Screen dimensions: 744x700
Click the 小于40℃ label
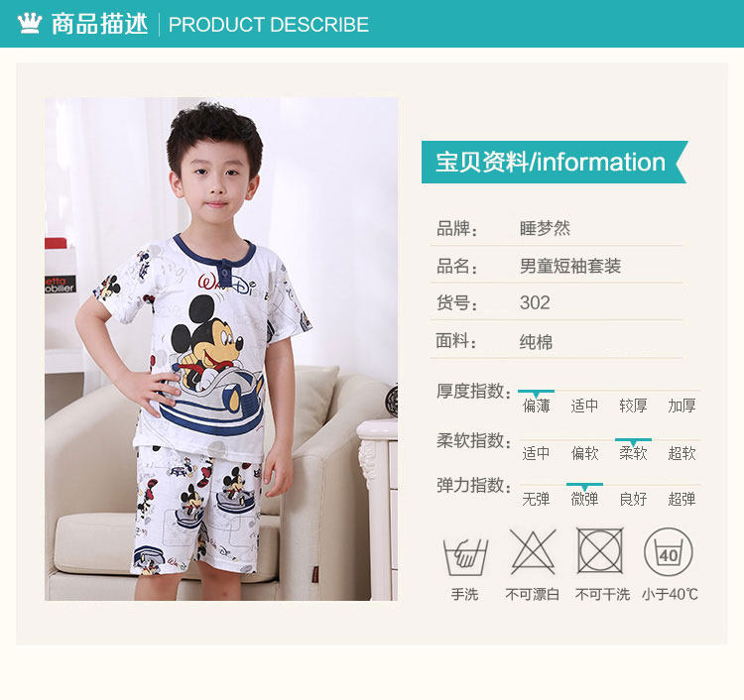tap(670, 594)
